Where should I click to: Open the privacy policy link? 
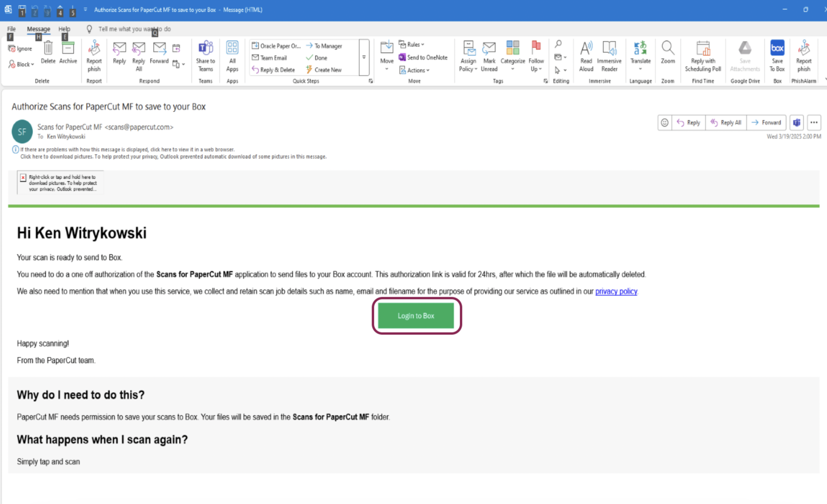tap(616, 291)
